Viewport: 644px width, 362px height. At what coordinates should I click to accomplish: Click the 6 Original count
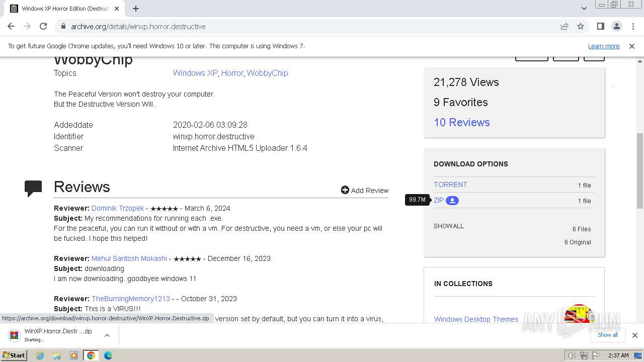(578, 242)
